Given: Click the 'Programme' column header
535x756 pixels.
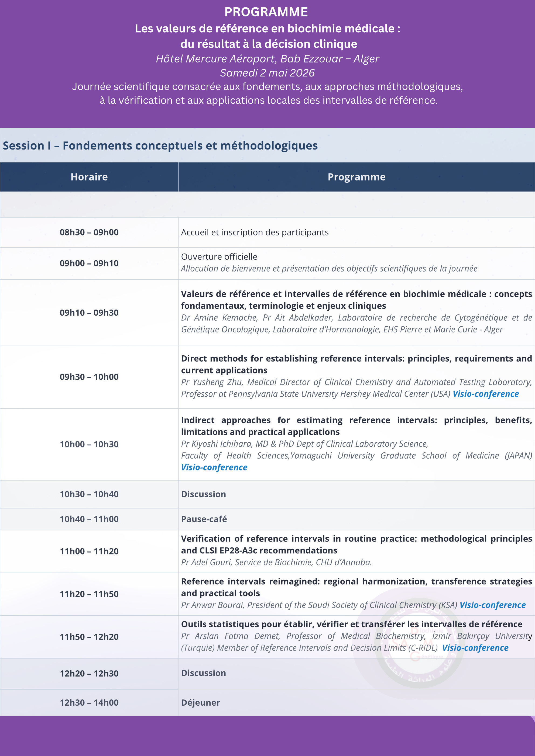Looking at the screenshot, I should [356, 177].
